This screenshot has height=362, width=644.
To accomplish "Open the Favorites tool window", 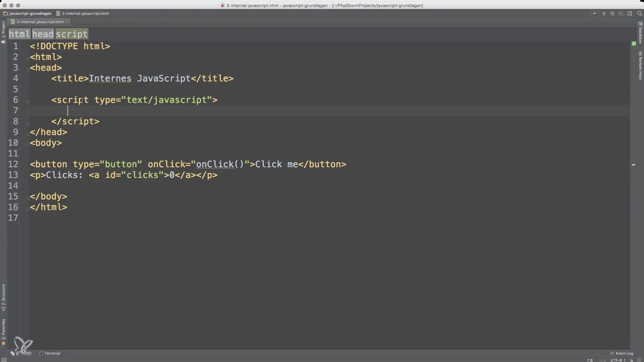I will tap(3, 332).
